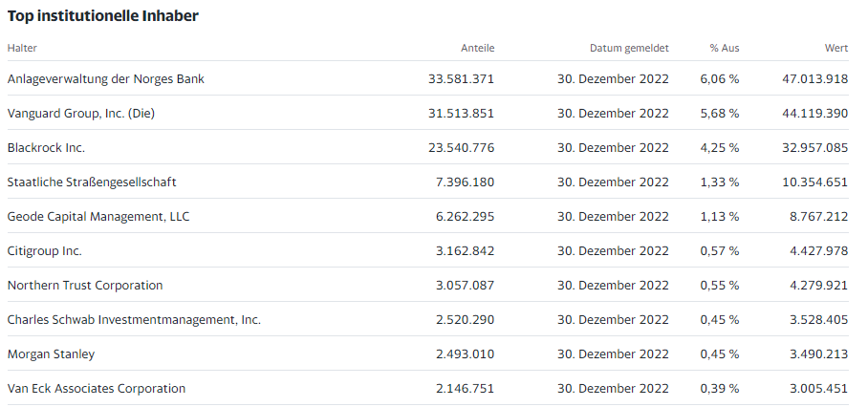Screen dimensions: 868x407
Task: Select Anlageverwaltung der Norges Bank holder
Action: (106, 79)
